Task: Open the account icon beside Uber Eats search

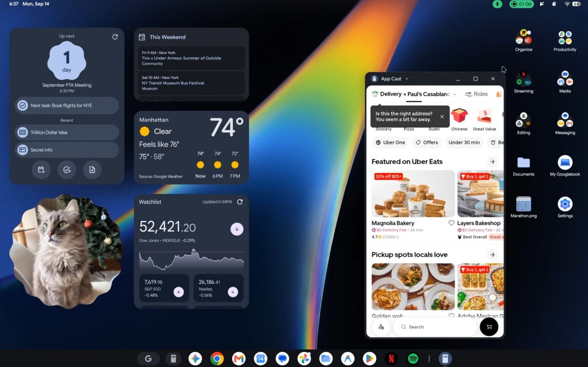Action: tap(381, 327)
